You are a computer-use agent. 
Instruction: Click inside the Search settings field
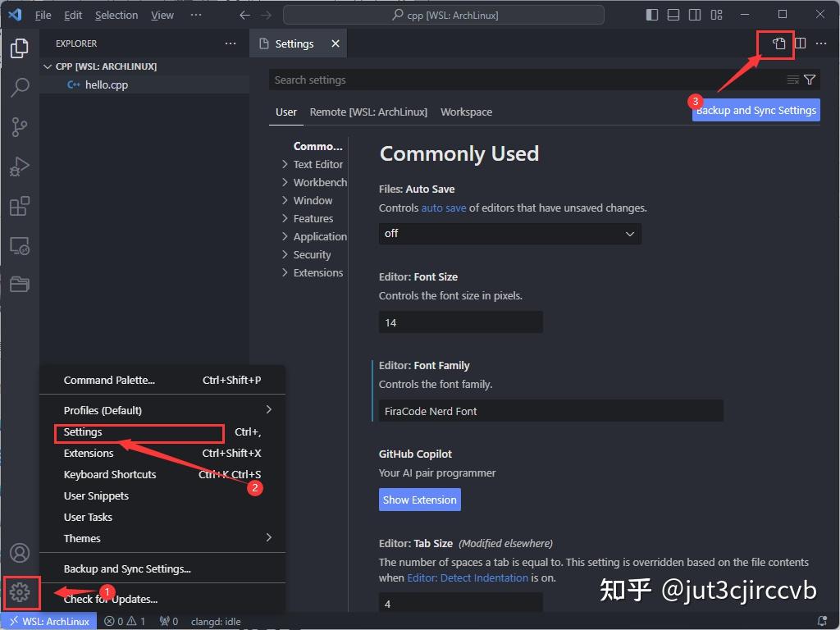coord(492,80)
